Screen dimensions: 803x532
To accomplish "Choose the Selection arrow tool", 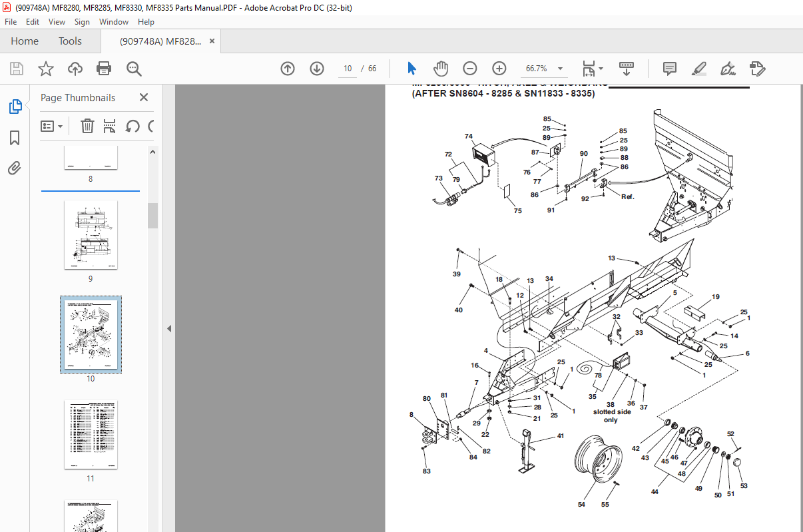I will [411, 69].
